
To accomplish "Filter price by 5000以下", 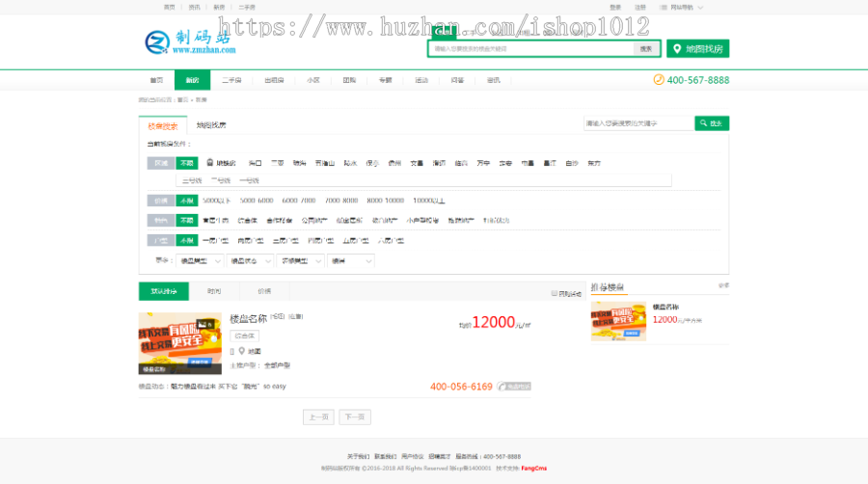I will click(216, 201).
